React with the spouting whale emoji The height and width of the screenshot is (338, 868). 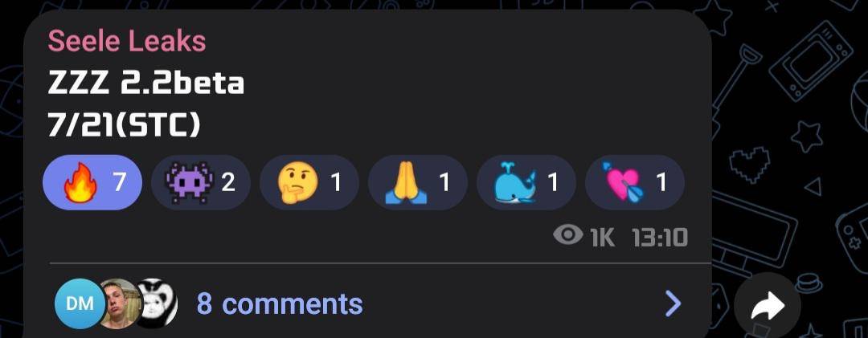526,182
